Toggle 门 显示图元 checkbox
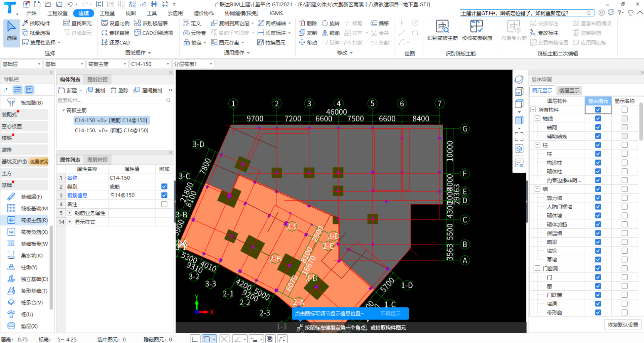Screen dimensions: 644x343 click(x=598, y=277)
